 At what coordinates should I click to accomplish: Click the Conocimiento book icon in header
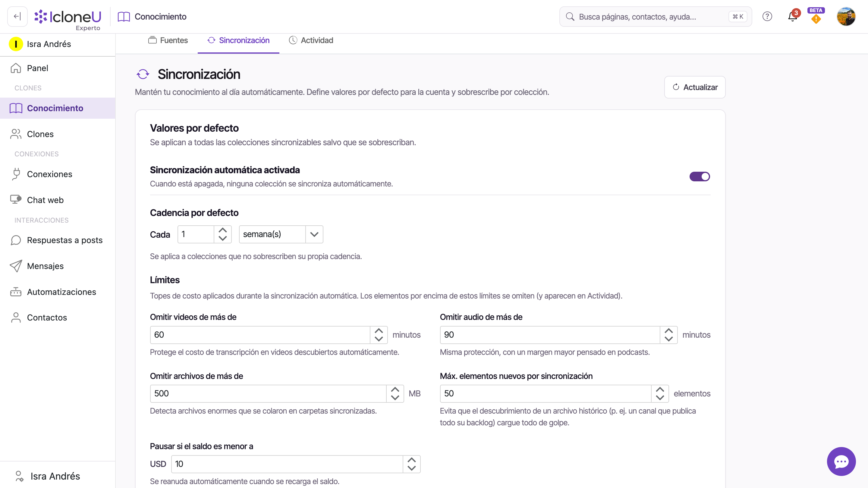(124, 17)
